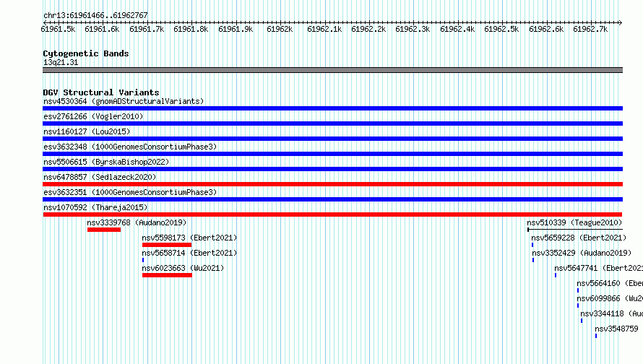Click the blue bar under esv2761266
Viewport: 643px width, 364px height.
click(332, 123)
